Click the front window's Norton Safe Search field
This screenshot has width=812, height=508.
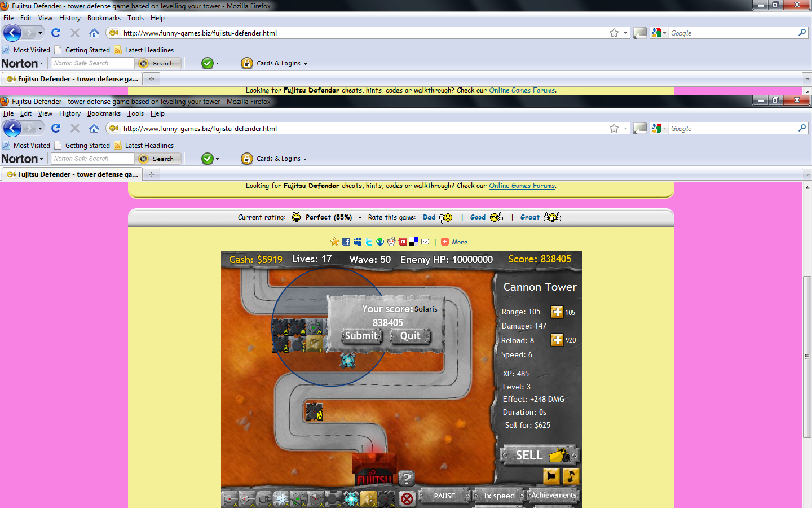[x=93, y=159]
